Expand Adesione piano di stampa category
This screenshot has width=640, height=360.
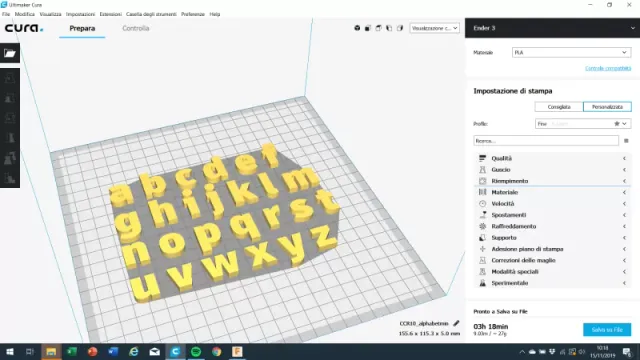pos(552,249)
